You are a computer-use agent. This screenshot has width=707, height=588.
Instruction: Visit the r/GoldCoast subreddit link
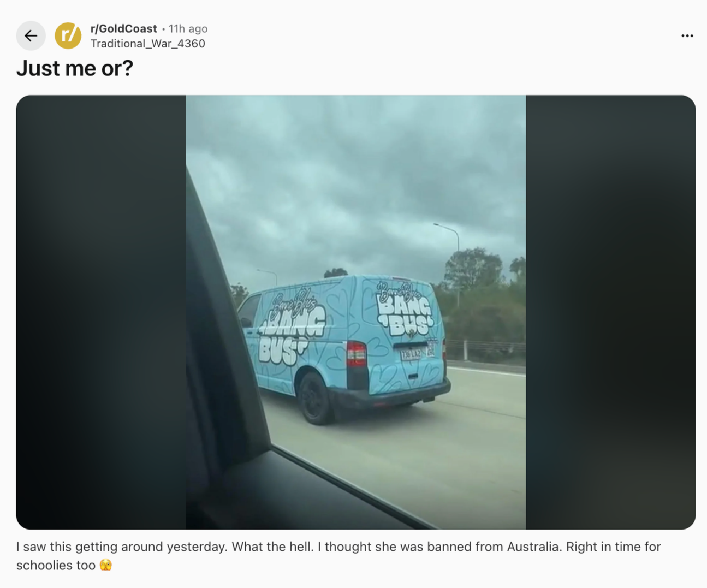tap(123, 28)
